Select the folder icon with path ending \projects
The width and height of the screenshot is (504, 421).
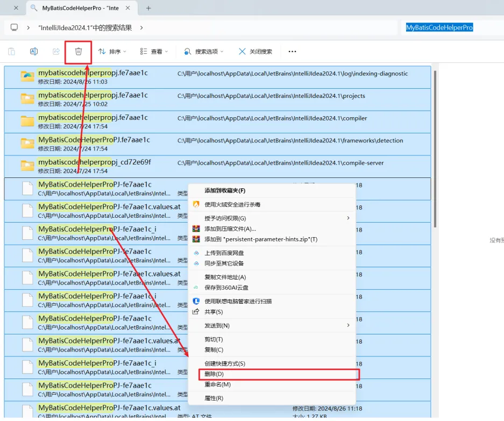coord(27,98)
